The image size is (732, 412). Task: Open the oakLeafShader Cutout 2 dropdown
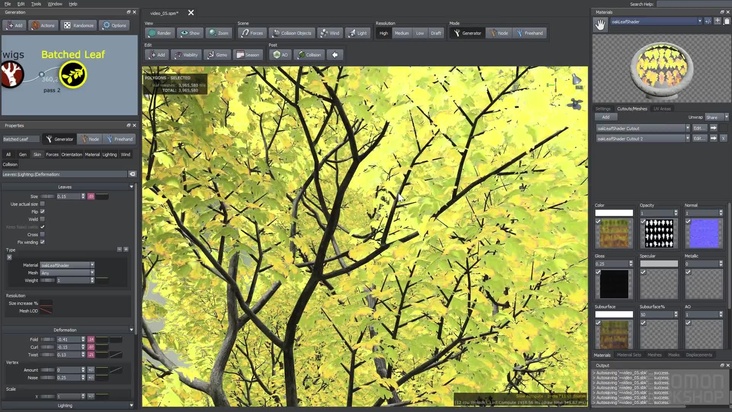pyautogui.click(x=643, y=138)
